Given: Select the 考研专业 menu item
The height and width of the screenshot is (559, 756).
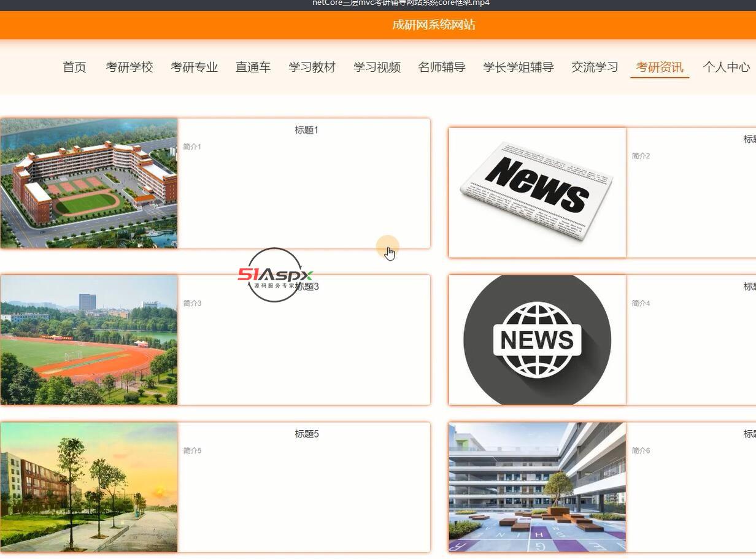Looking at the screenshot, I should point(194,67).
